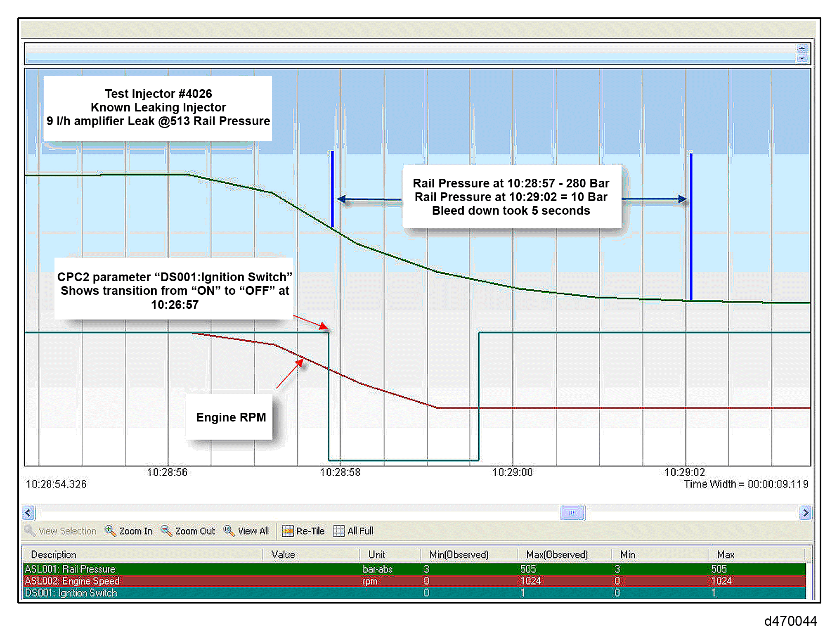Image resolution: width=837 pixels, height=644 pixels.
Task: Click the Zoom In magnifier icon
Action: click(x=110, y=530)
